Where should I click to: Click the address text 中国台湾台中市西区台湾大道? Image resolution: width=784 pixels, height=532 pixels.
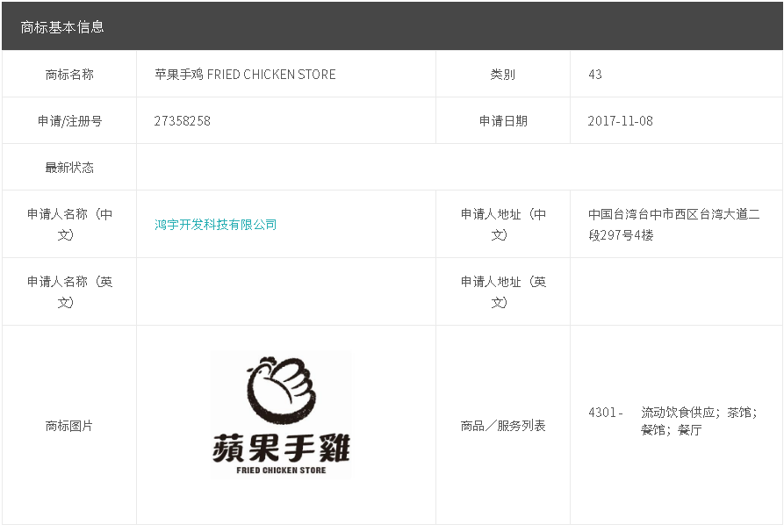[673, 214]
